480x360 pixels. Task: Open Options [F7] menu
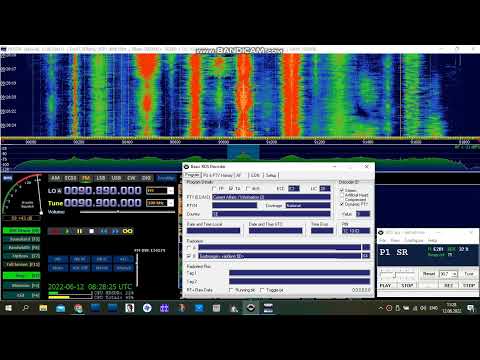pos(22,256)
